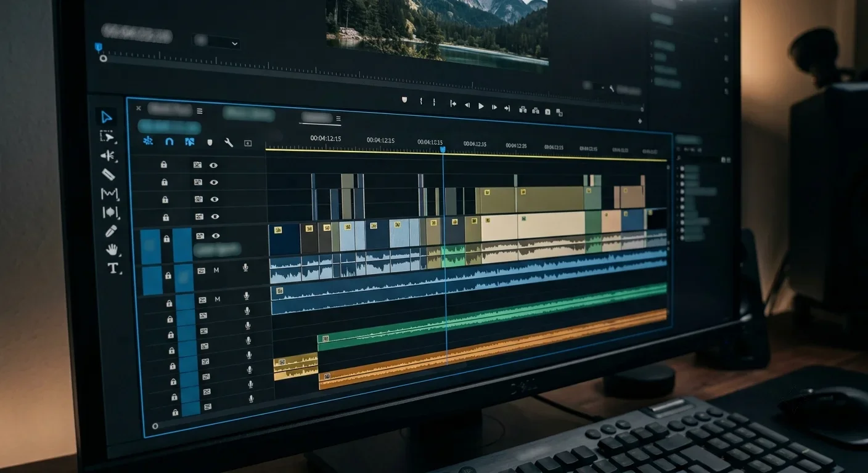Enable voice-over record on the bottom audio track

(x=252, y=398)
